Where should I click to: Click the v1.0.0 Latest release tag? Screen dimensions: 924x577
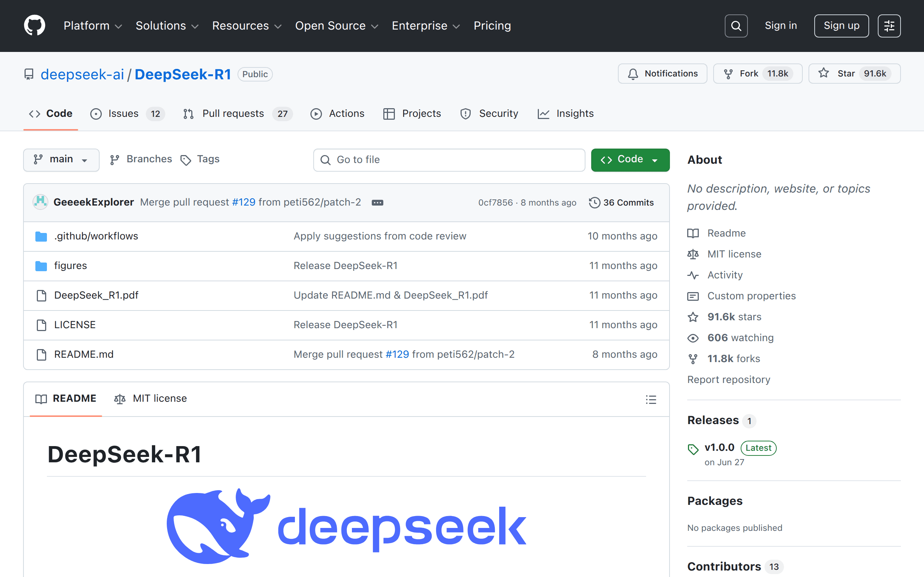(x=719, y=447)
